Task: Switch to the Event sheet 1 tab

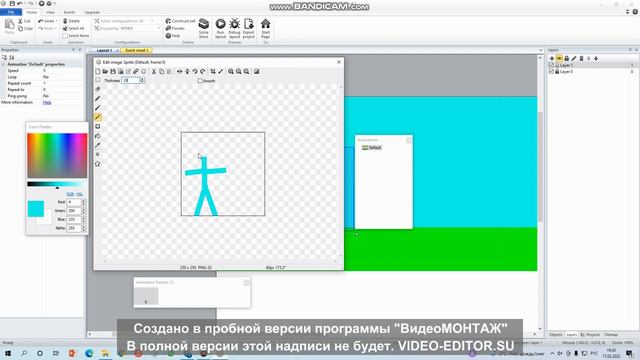Action: pos(137,50)
